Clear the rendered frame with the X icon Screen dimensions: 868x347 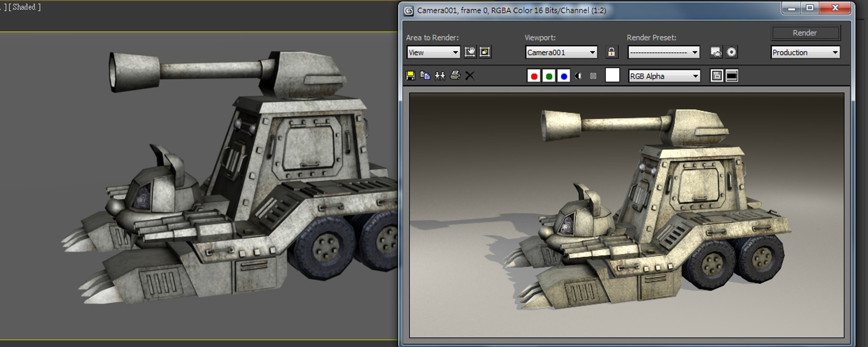pyautogui.click(x=470, y=76)
